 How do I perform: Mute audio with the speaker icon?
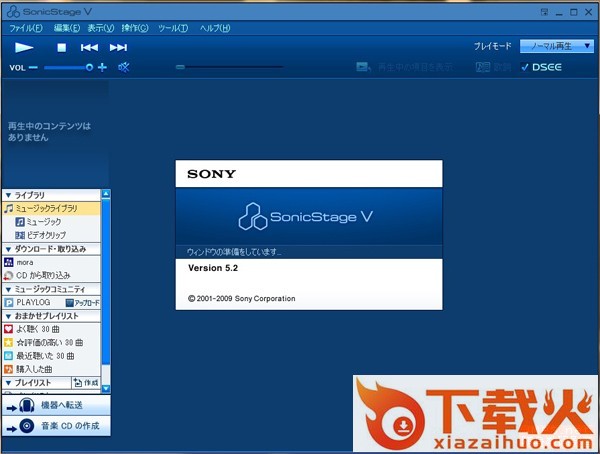click(x=124, y=68)
